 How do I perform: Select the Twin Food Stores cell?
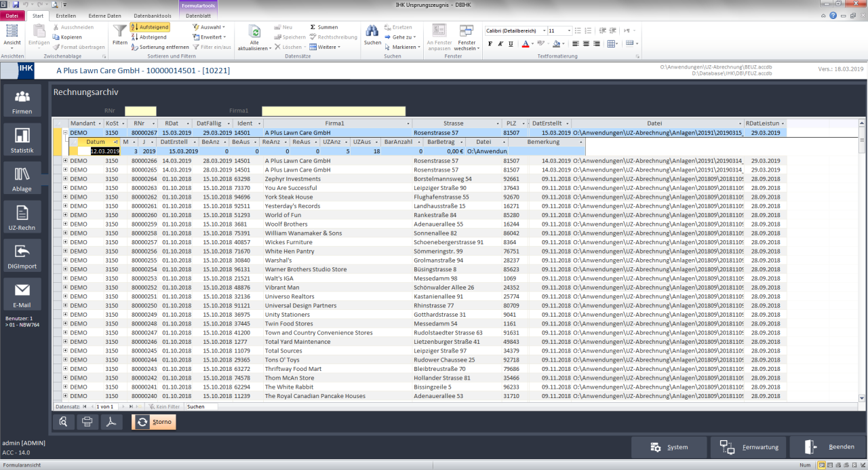[x=338, y=324]
